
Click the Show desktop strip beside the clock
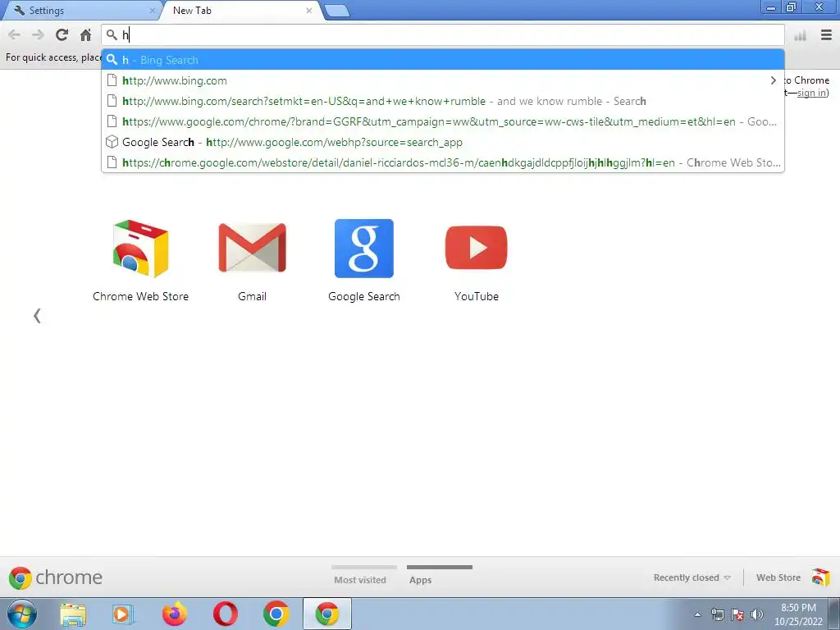point(834,614)
